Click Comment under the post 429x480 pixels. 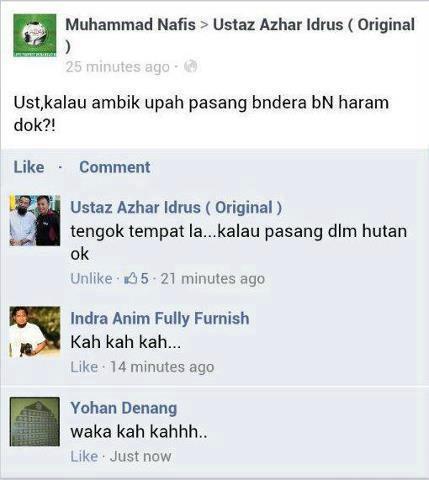pos(115,167)
